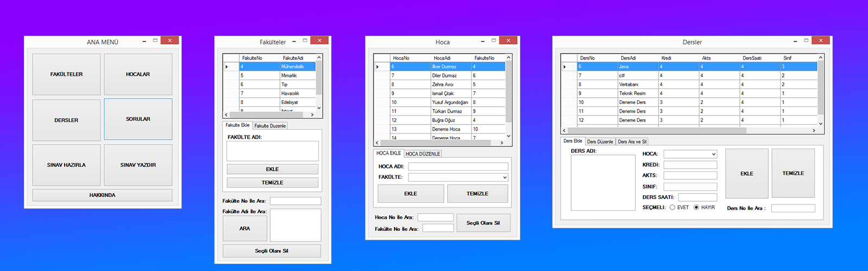Select the 'Veritabanı' cell in the Dersler grid
868x271 pixels.
[638, 85]
